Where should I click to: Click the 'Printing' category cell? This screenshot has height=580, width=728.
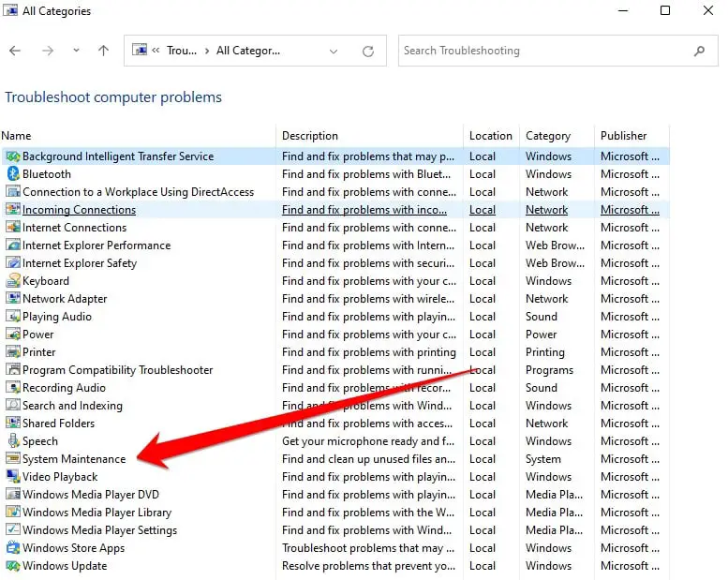(545, 352)
